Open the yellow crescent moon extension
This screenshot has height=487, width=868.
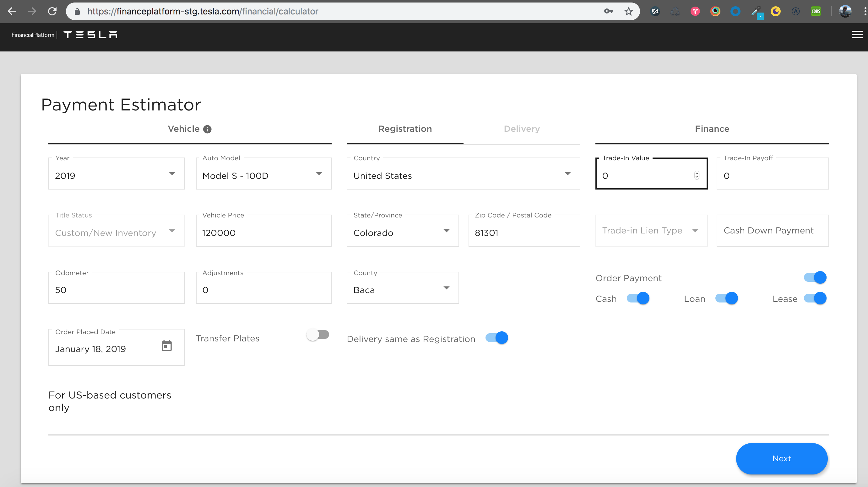776,11
